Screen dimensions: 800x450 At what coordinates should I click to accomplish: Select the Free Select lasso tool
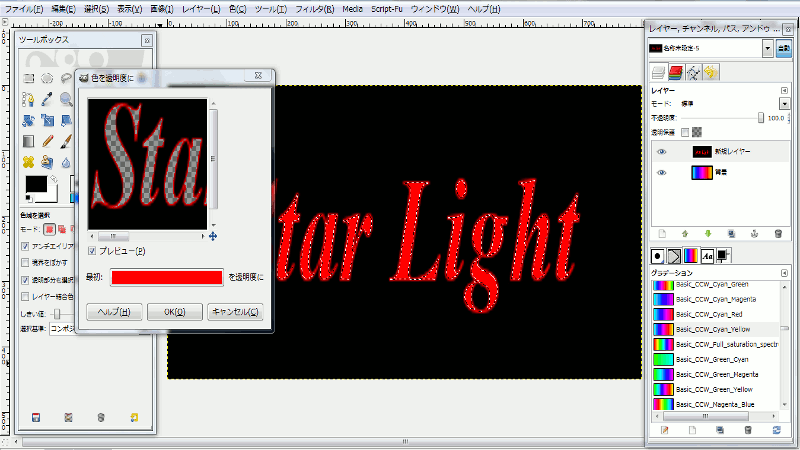point(66,78)
